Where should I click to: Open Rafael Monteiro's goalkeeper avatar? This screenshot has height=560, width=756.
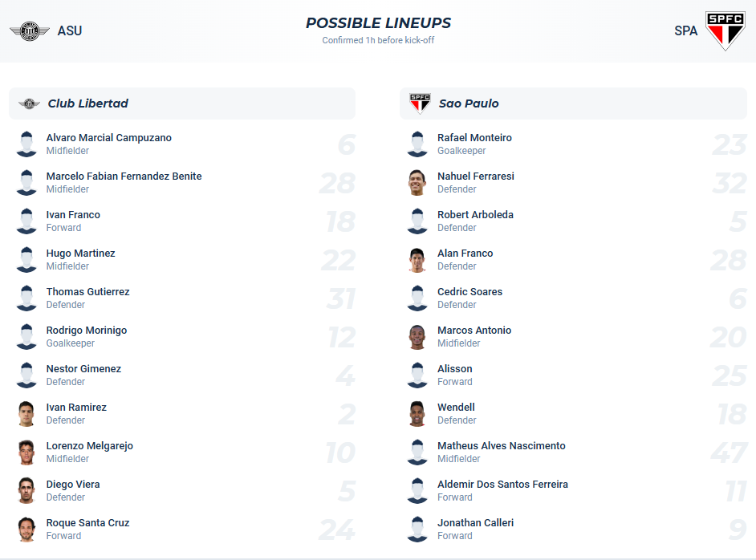coord(417,144)
